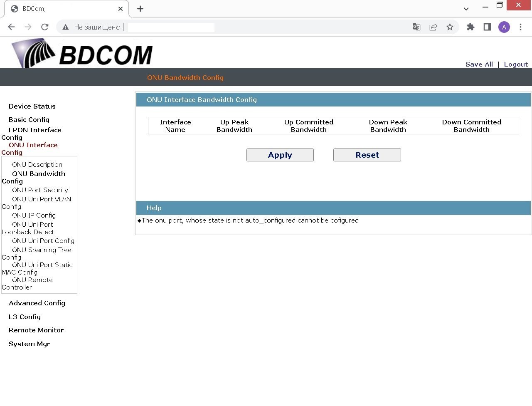The image size is (532, 406).
Task: Open ONU Uni Port Static MAC Config
Action: (x=37, y=269)
